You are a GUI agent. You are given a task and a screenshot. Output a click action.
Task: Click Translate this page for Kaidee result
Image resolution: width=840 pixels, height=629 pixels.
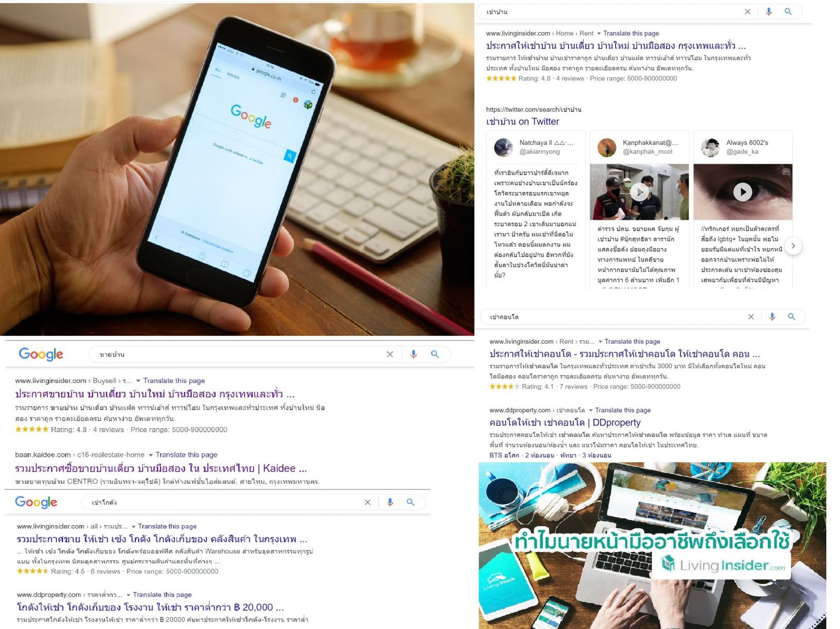(186, 455)
